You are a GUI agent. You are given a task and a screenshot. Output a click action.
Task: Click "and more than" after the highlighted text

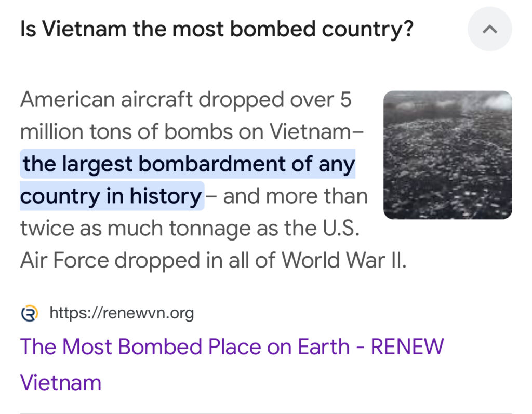(295, 196)
